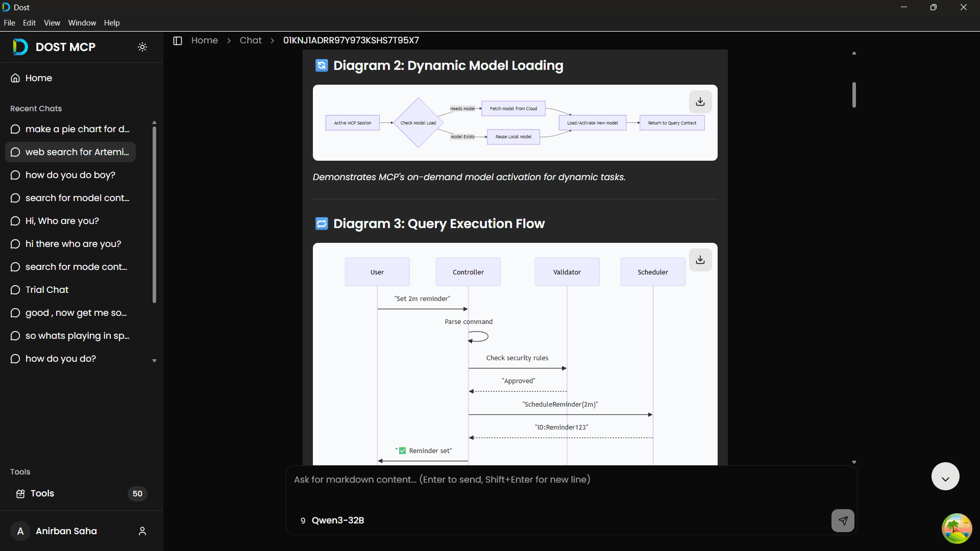This screenshot has height=551, width=980.
Task: Open chat 'search for model cont...'
Action: pos(70,198)
